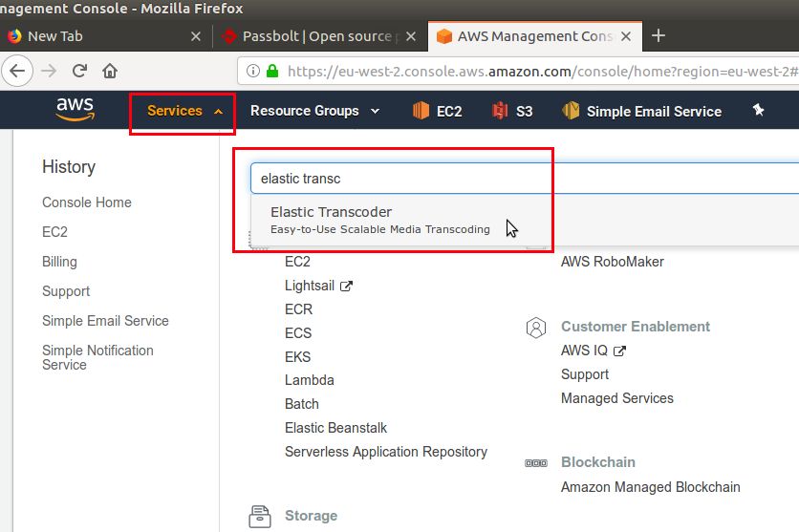Open Billing from History list
799x532 pixels.
point(59,262)
